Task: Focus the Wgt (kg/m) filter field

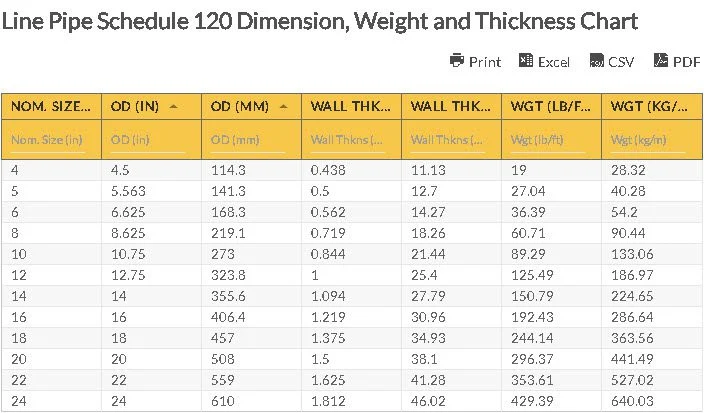Action: pos(649,140)
